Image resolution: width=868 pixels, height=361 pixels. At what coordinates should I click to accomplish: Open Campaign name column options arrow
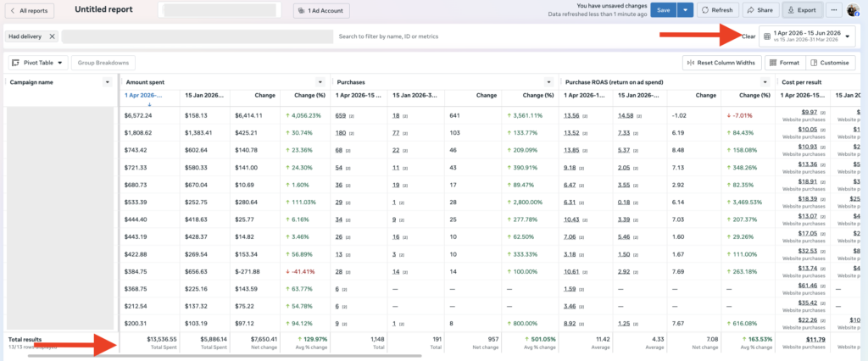[108, 82]
